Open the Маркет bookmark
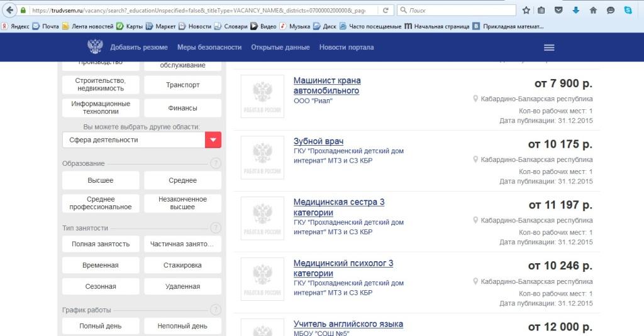The height and width of the screenshot is (336, 644). point(160,26)
